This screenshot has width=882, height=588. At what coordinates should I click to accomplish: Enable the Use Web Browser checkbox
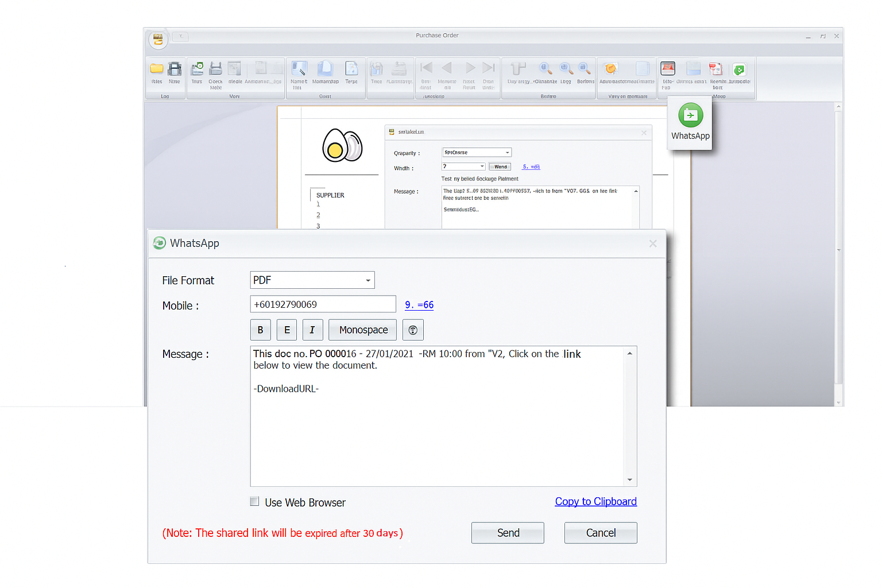[254, 501]
